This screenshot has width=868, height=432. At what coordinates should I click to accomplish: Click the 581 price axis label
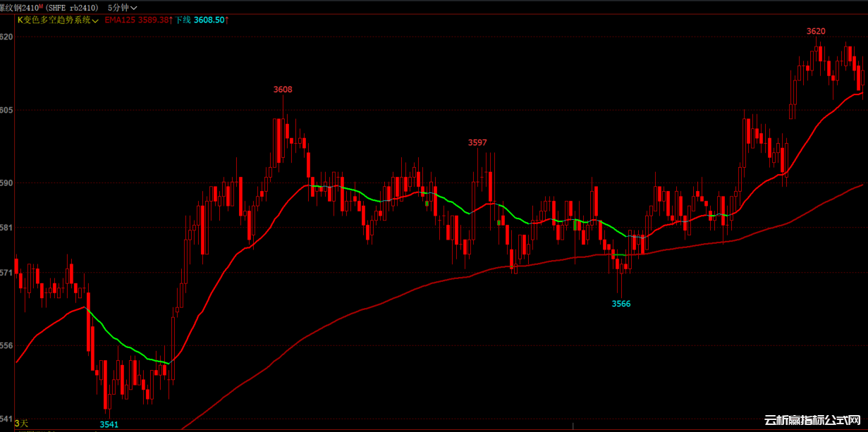tap(6, 228)
